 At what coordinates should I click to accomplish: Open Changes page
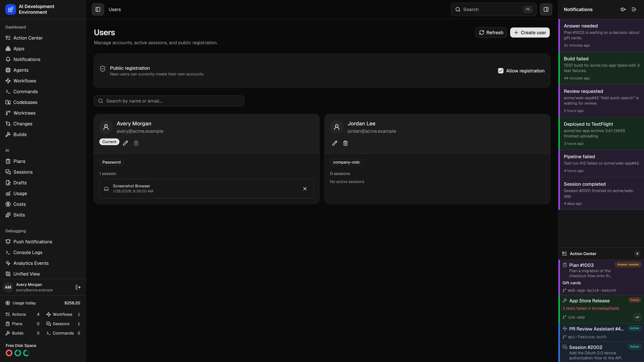pos(43,124)
